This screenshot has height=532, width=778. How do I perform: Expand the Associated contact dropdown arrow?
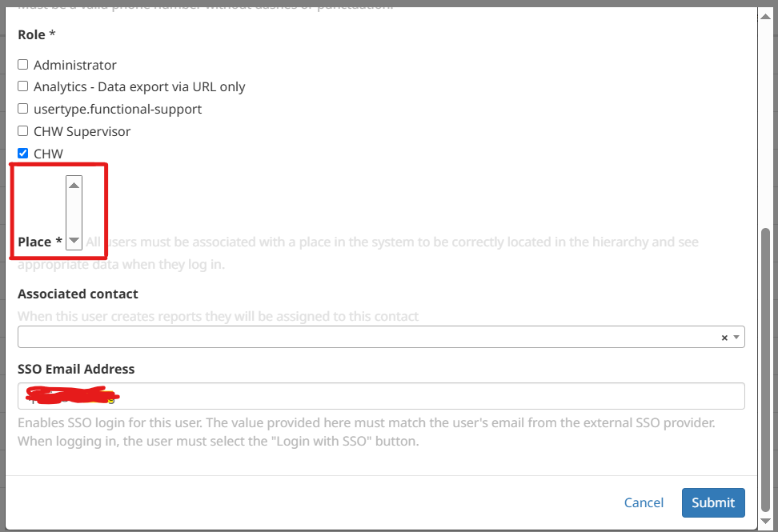click(736, 337)
